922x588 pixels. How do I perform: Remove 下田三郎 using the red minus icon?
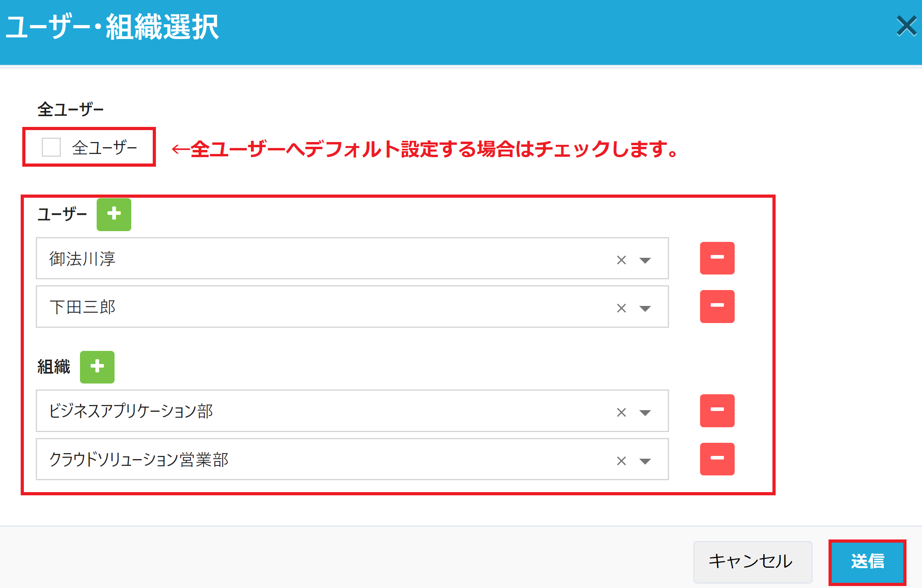tap(717, 306)
